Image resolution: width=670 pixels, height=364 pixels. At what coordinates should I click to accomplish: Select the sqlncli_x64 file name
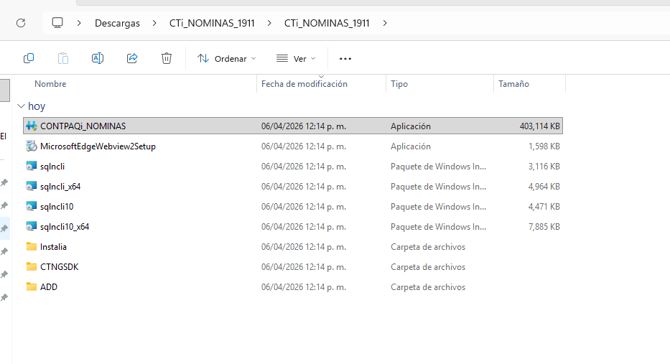pyautogui.click(x=60, y=186)
